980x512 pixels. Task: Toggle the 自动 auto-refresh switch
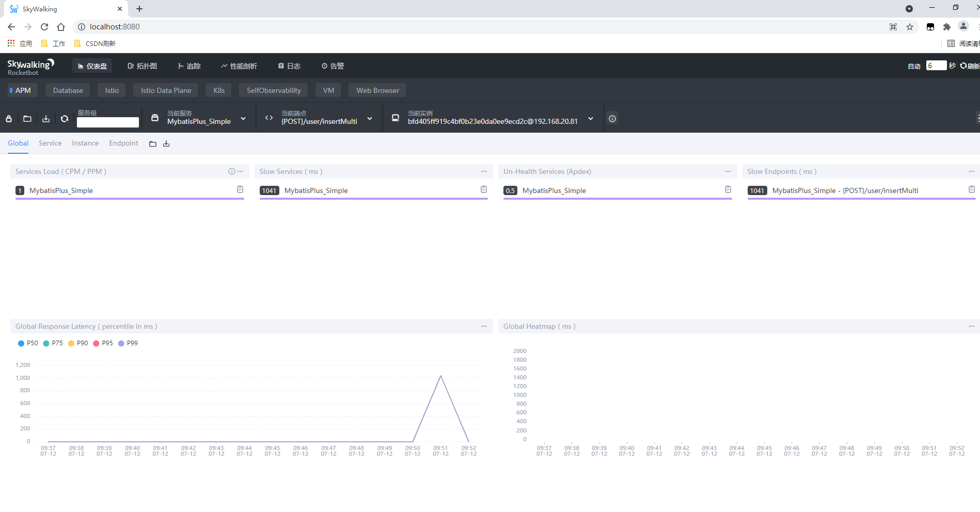pyautogui.click(x=914, y=66)
